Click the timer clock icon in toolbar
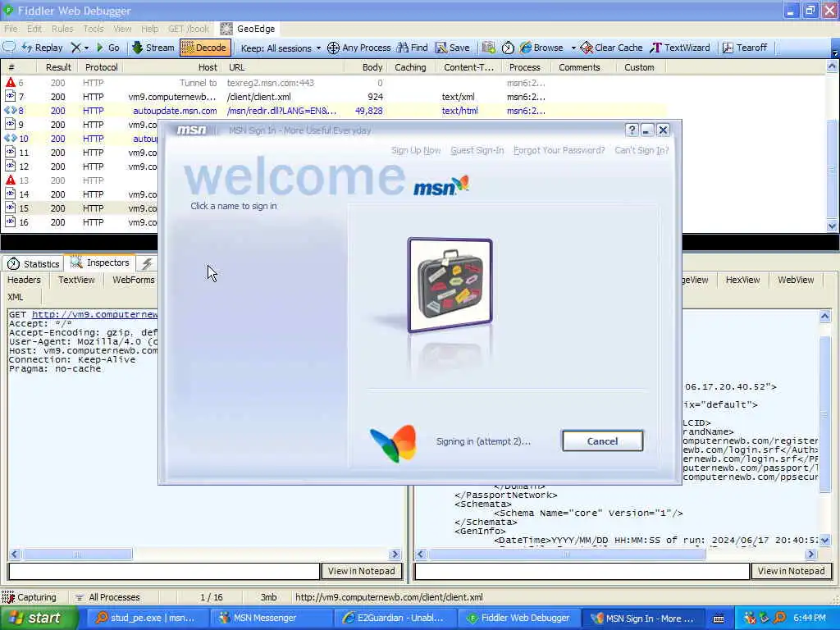This screenshot has width=840, height=630. point(508,48)
